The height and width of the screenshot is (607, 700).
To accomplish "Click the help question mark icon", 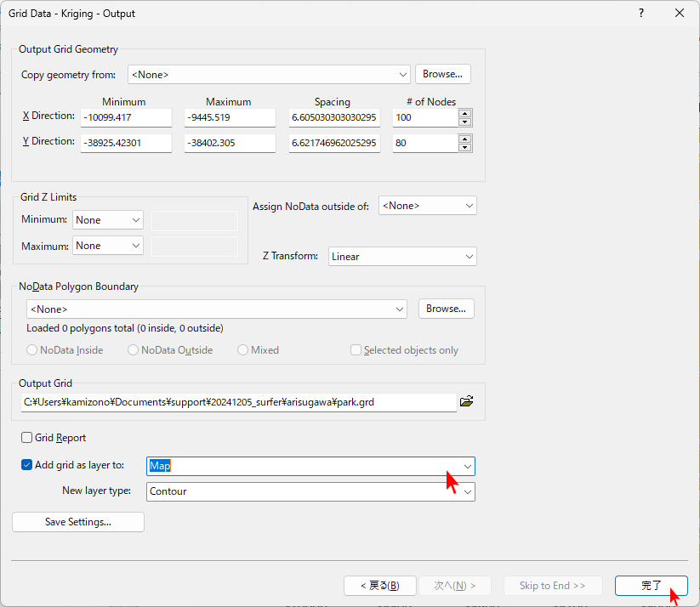I will 640,14.
